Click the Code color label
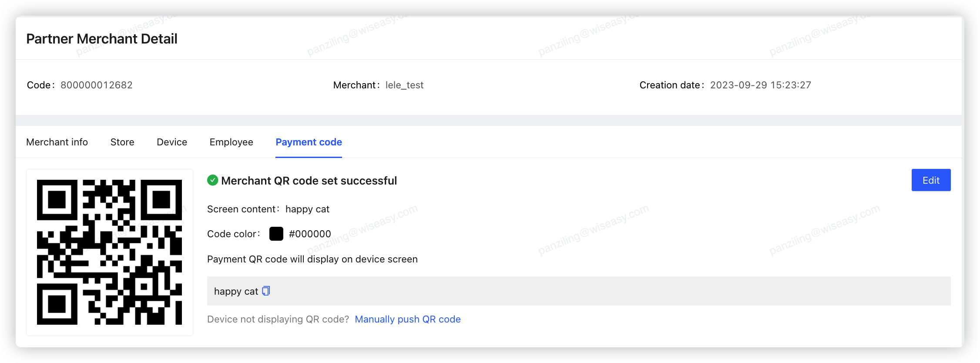Image resolution: width=980 pixels, height=363 pixels. (233, 233)
